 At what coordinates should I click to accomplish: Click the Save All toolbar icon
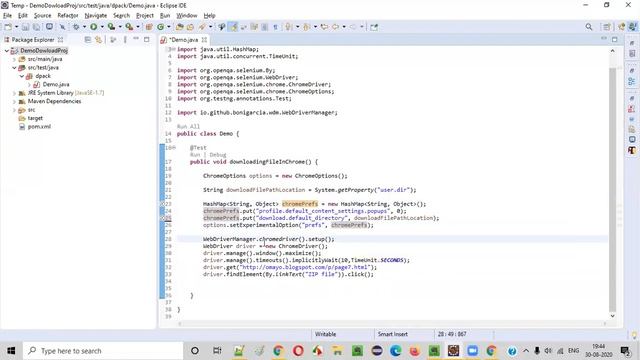click(36, 27)
